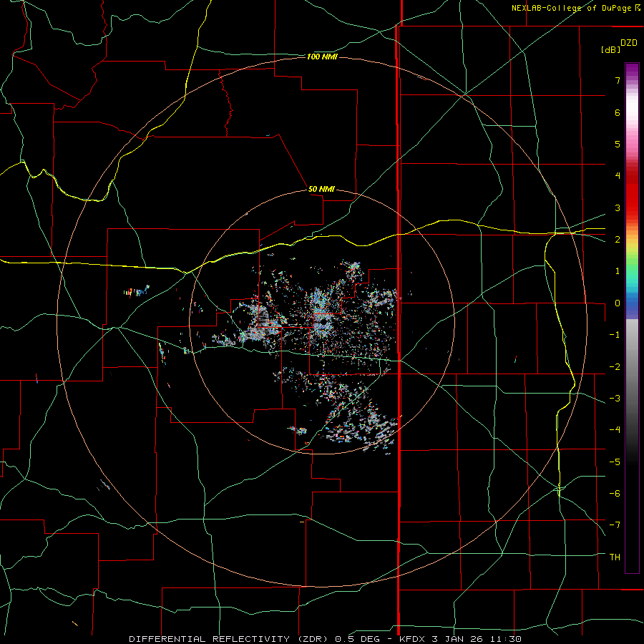This screenshot has height=644, width=644.
Task: Click the purple top of the color bar
Action: point(632,70)
